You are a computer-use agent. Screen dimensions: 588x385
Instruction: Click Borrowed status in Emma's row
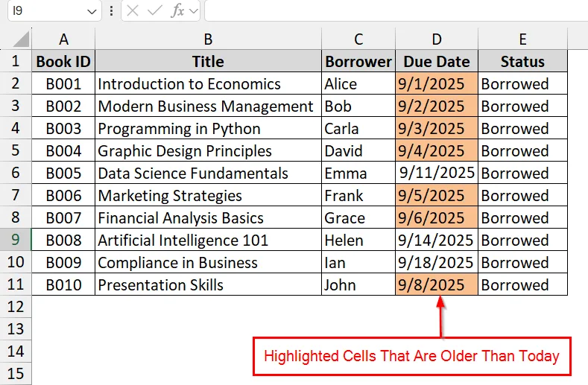[522, 173]
